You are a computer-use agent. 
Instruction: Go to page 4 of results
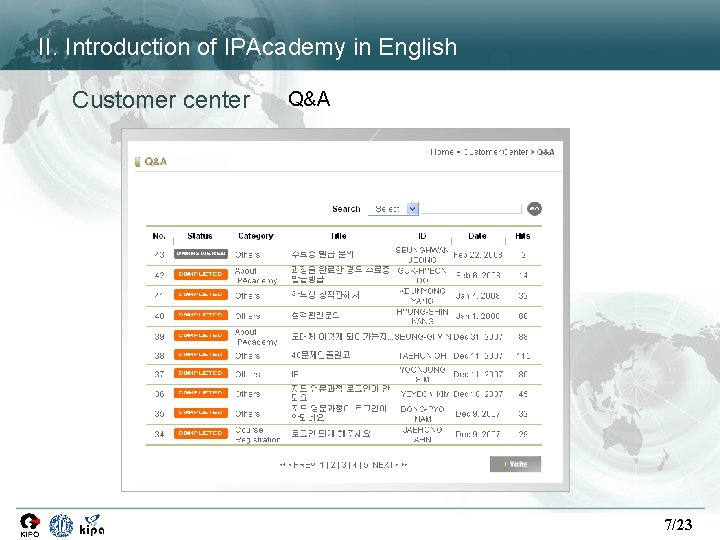click(354, 465)
